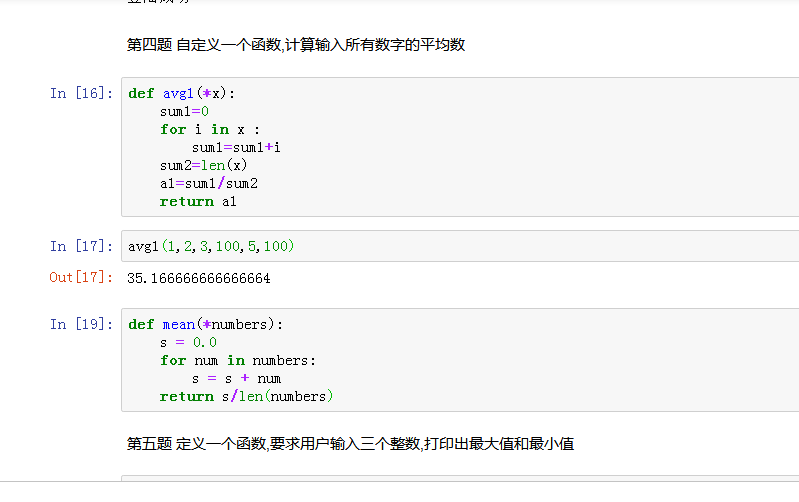Viewport: 799px width, 502px height.
Task: Place cursor on "def mean(*numbers):" line
Action: tap(205, 324)
